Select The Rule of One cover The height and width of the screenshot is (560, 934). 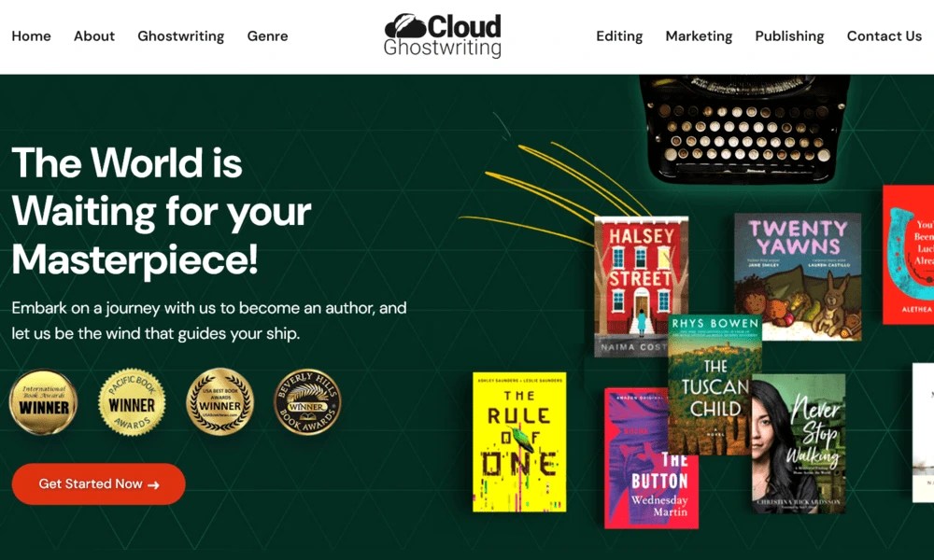(519, 442)
